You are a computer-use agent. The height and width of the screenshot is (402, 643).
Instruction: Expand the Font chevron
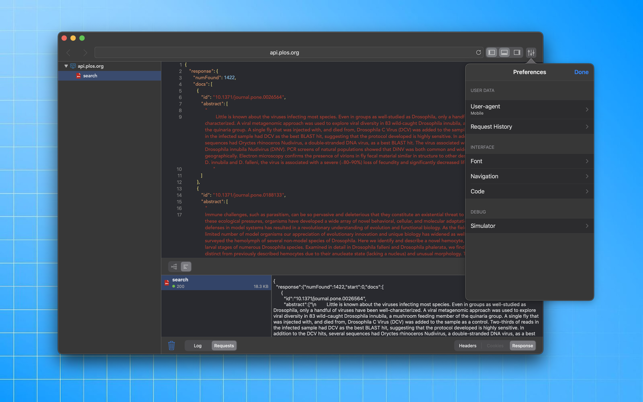pyautogui.click(x=587, y=161)
